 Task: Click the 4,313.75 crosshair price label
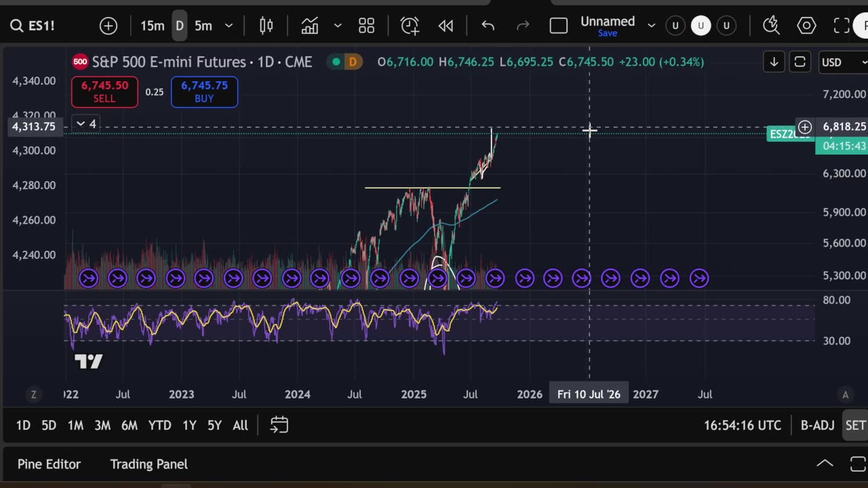coord(34,127)
